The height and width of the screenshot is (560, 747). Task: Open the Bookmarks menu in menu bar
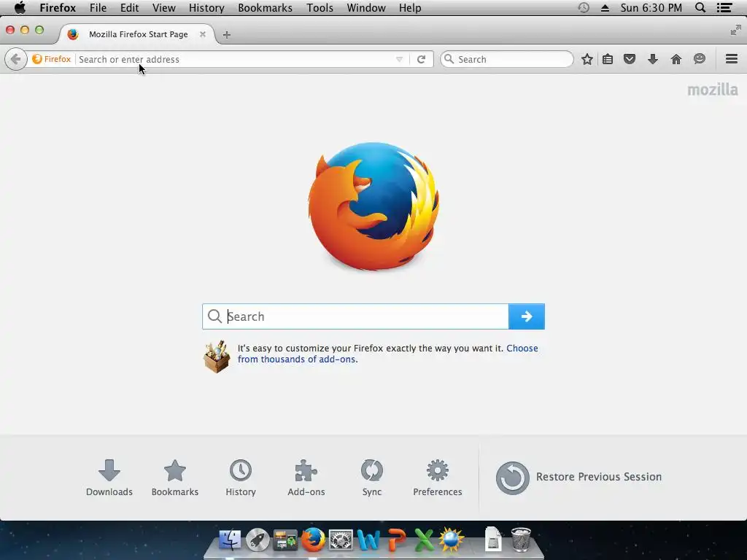coord(265,8)
